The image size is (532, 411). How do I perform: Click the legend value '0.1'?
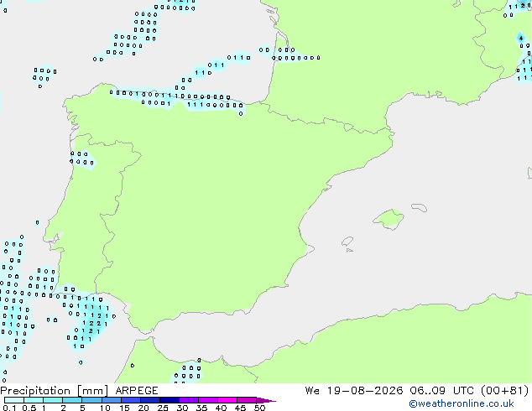point(9,408)
